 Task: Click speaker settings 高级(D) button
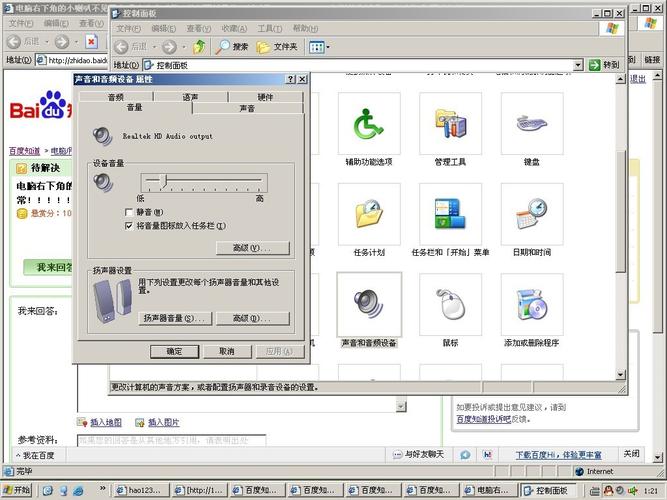tap(253, 318)
